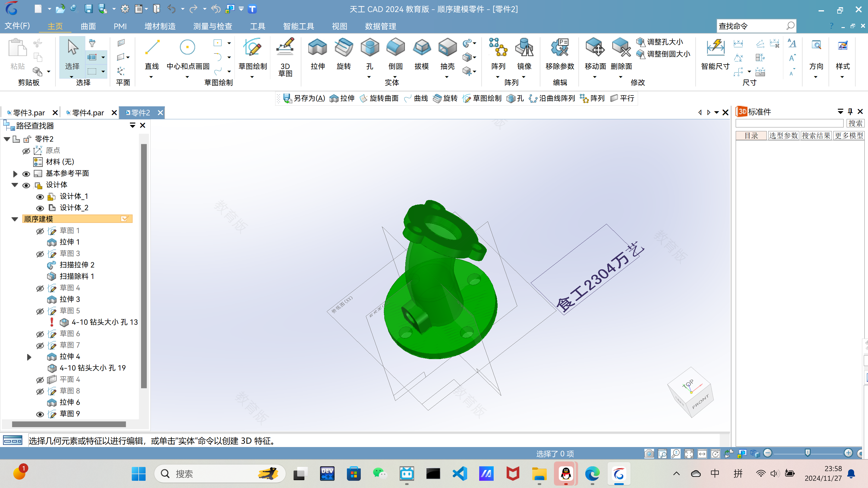The height and width of the screenshot is (488, 868).
Task: Show 平面 4 via its eye icon
Action: point(40,380)
